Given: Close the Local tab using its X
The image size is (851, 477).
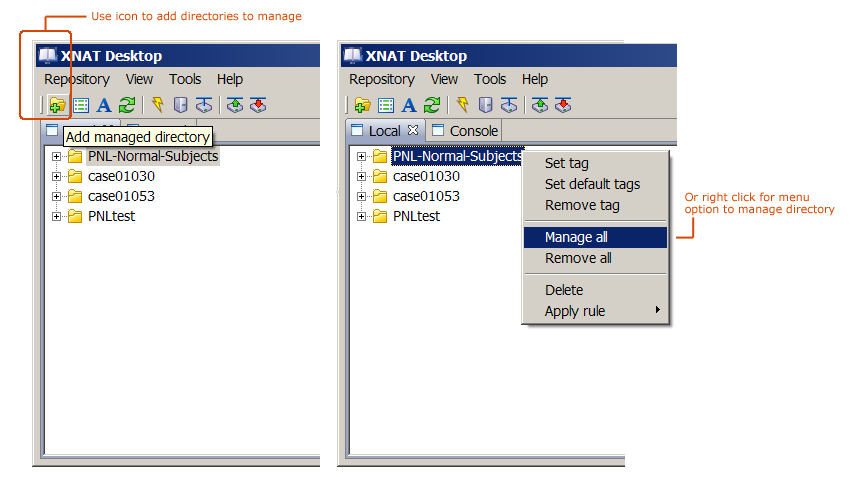Looking at the screenshot, I should (x=413, y=131).
